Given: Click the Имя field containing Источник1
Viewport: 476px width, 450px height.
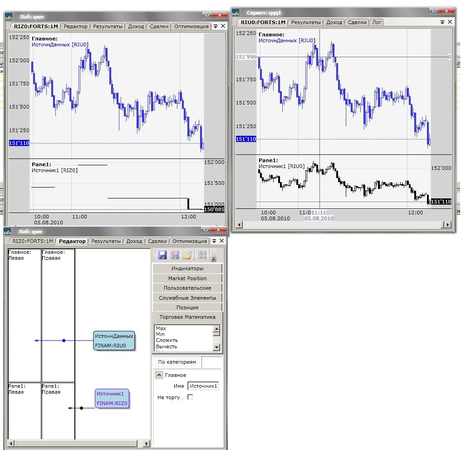Looking at the screenshot, I should pos(203,386).
